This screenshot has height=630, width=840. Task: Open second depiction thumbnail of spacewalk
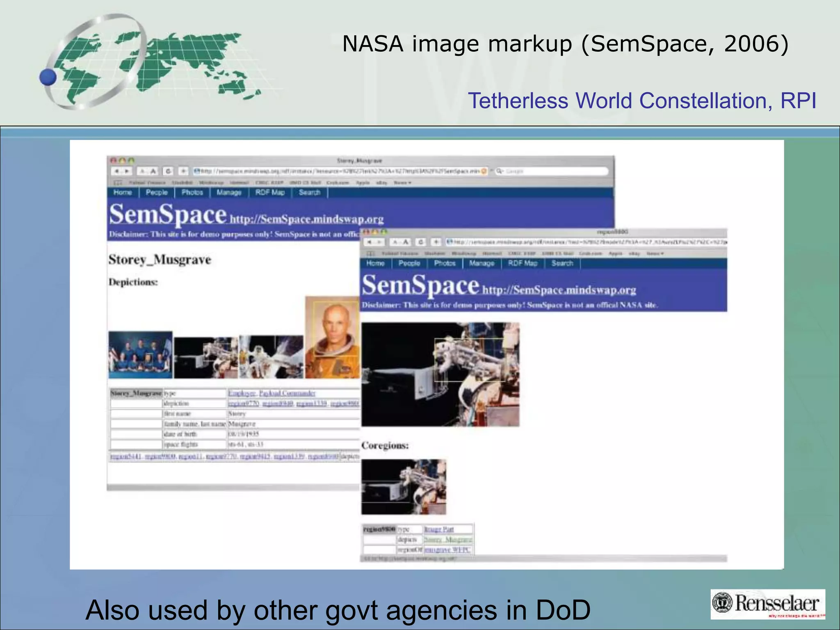[206, 357]
